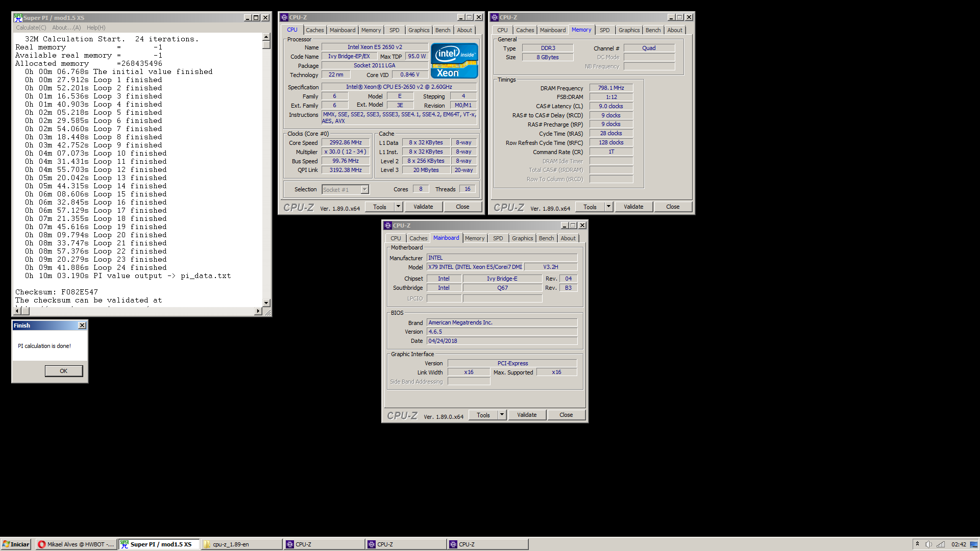Click the title icon of the CPU-Z Mainboard window
This screenshot has height=551, width=980.
[x=388, y=226]
